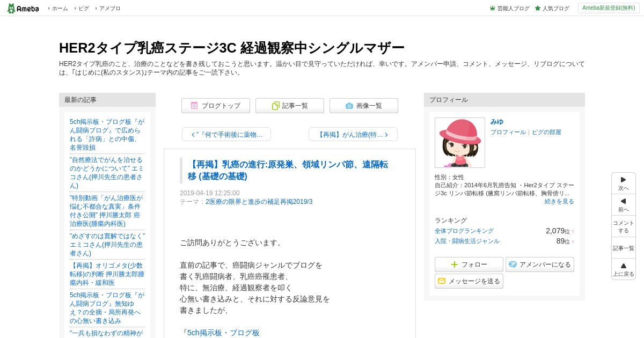Click the star icon beside 人気ブログ
The height and width of the screenshot is (338, 644).
pyautogui.click(x=538, y=8)
